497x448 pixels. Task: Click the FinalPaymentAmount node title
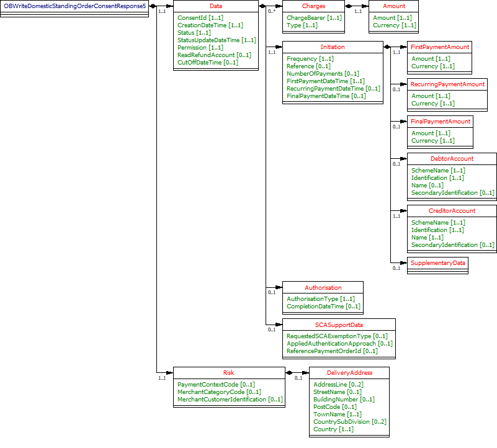pyautogui.click(x=441, y=121)
